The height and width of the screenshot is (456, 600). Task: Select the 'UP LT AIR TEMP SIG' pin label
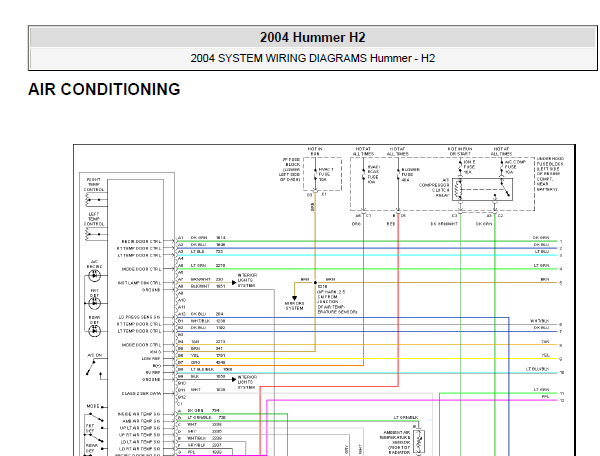point(140,428)
